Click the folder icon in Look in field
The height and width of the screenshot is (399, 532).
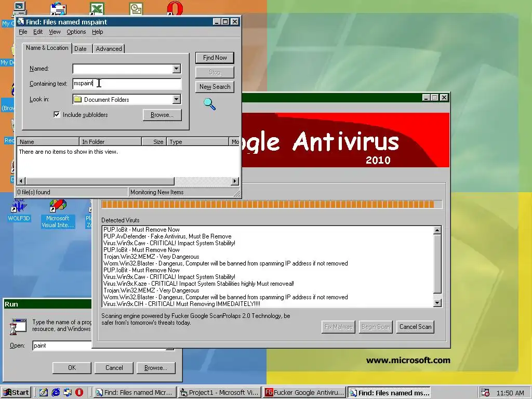pyautogui.click(x=78, y=99)
